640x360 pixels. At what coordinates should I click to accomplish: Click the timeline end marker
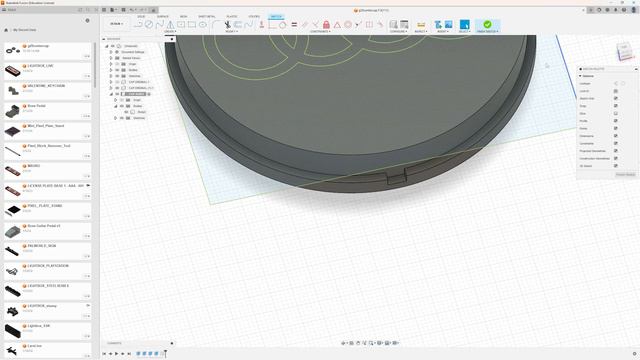pos(166,353)
